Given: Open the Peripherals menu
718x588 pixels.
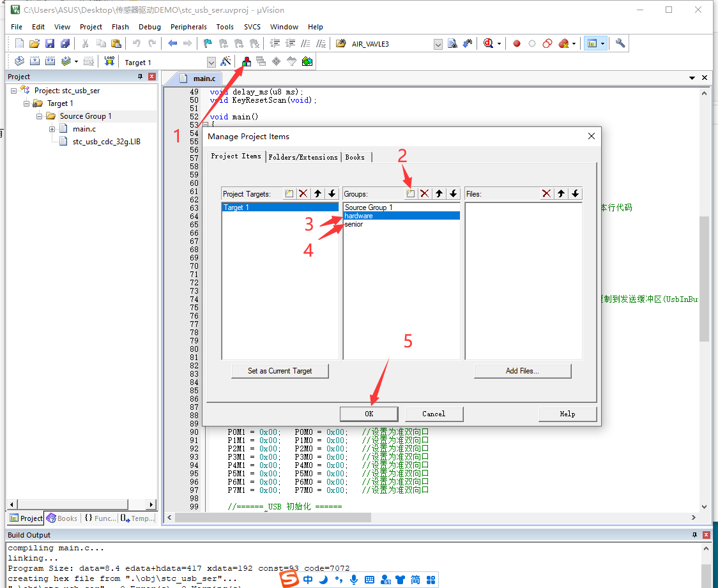Looking at the screenshot, I should pyautogui.click(x=188, y=27).
